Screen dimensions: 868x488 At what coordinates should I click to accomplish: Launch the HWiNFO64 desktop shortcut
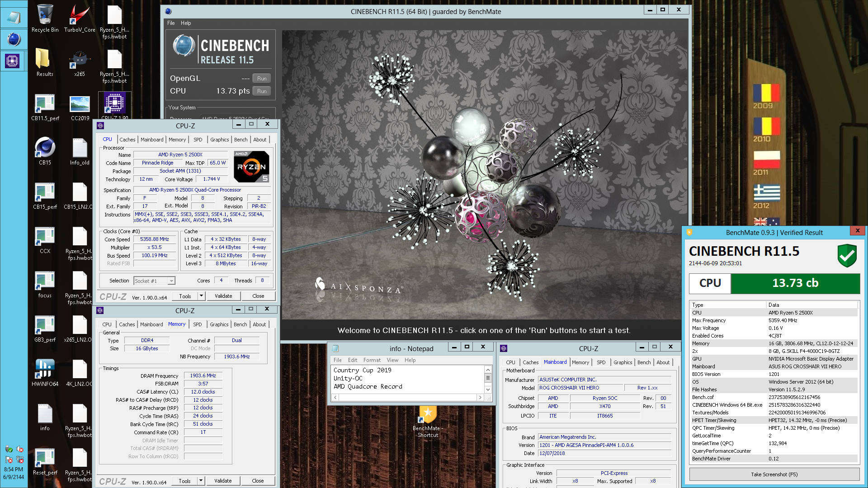(45, 372)
